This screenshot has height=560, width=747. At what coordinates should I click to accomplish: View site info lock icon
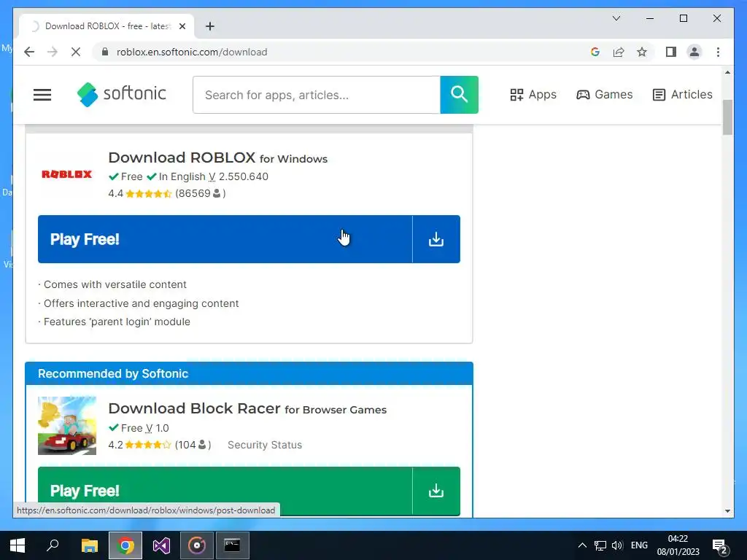click(105, 52)
